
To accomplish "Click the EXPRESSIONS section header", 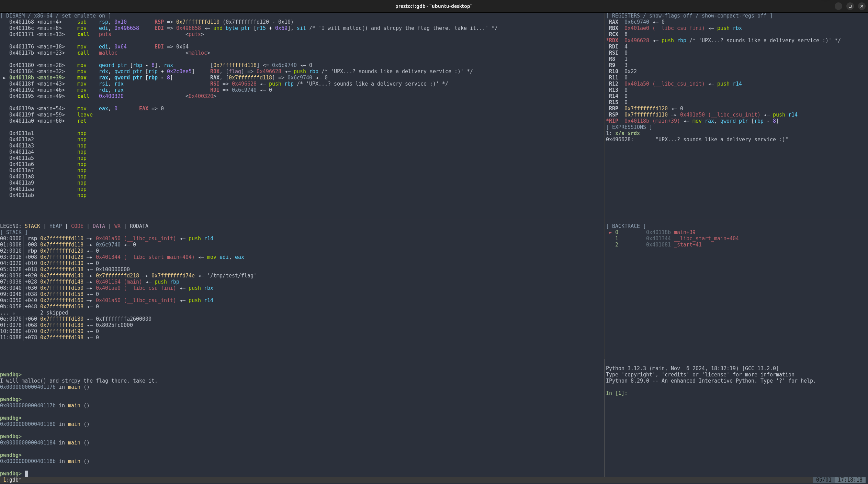I will [629, 127].
